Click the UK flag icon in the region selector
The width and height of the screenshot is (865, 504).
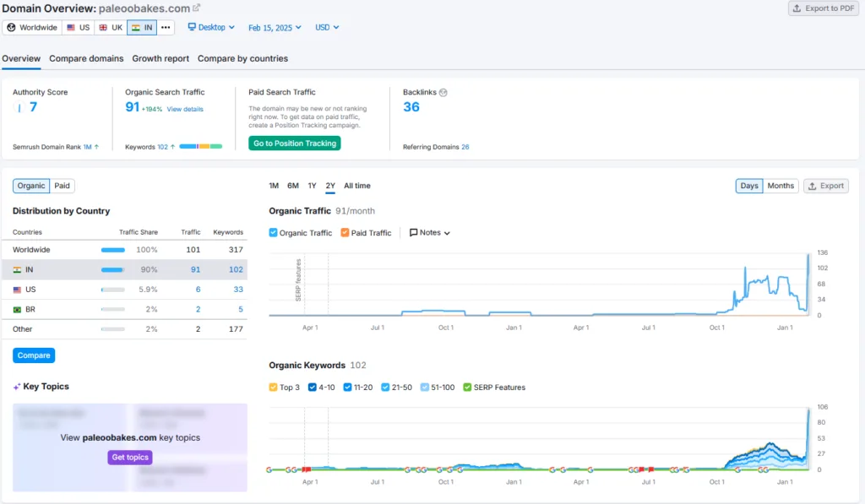[103, 28]
